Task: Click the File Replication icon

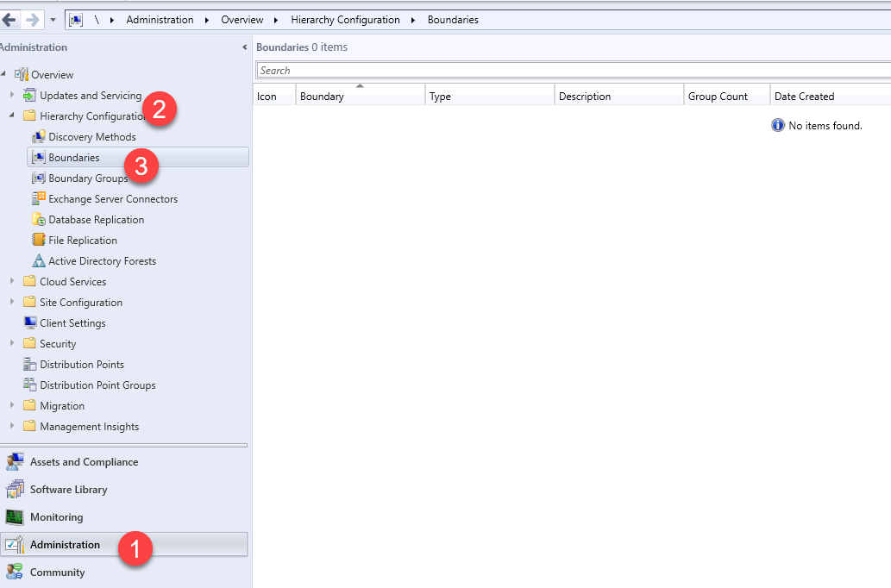Action: [x=38, y=241]
